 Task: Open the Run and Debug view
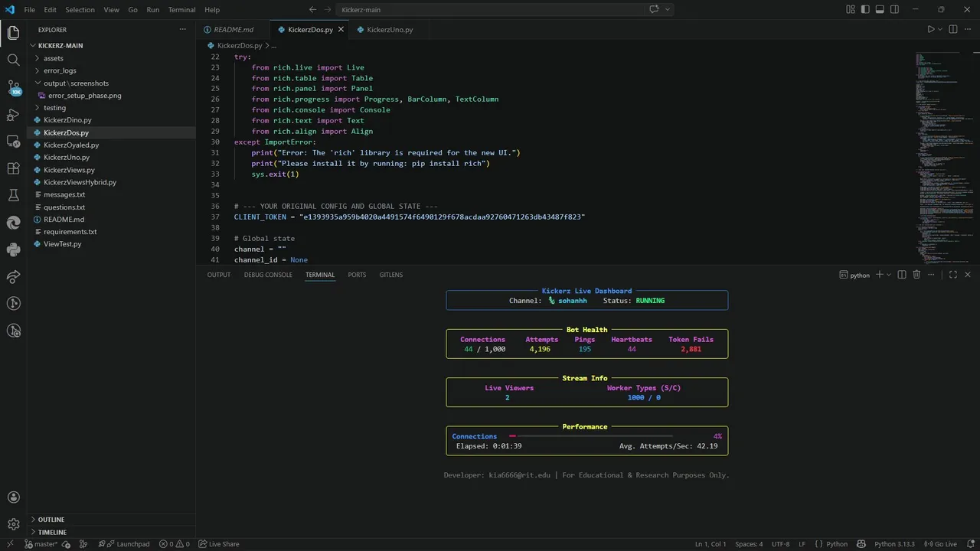tap(13, 115)
